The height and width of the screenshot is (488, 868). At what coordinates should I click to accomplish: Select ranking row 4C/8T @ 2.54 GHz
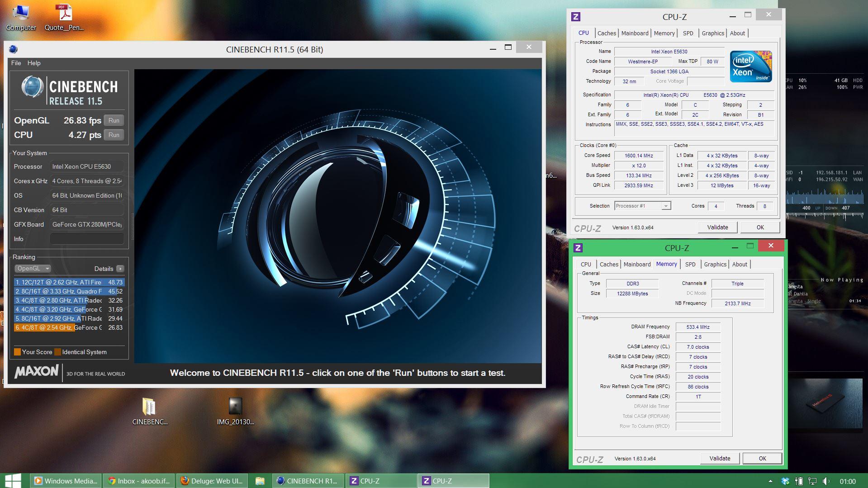point(69,327)
